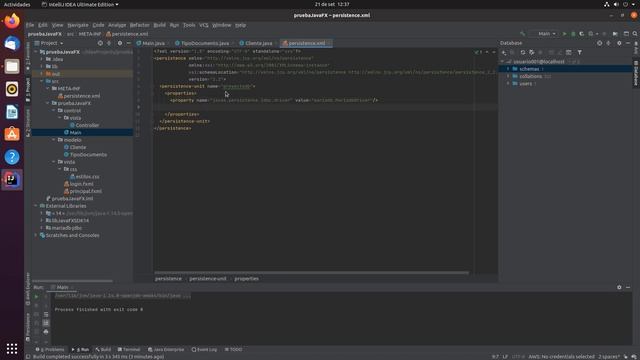This screenshot has width=640, height=360.
Task: Open the Problems tool window button
Action: click(50, 350)
